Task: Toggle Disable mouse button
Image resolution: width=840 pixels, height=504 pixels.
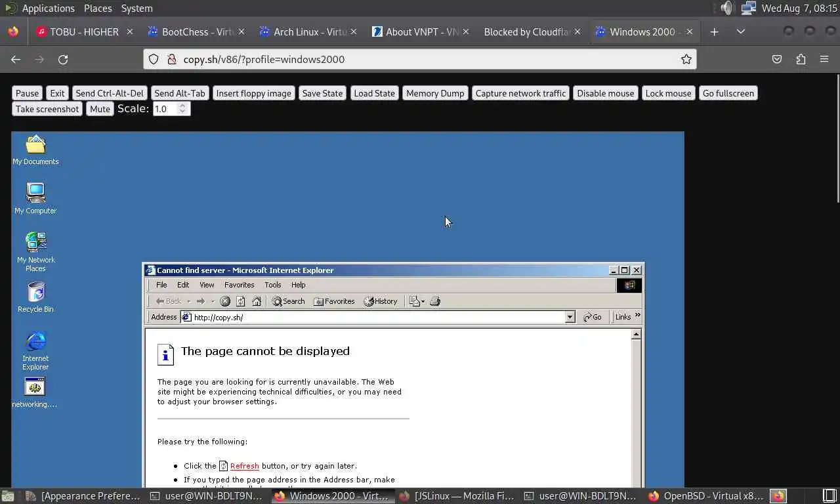Action: click(605, 93)
